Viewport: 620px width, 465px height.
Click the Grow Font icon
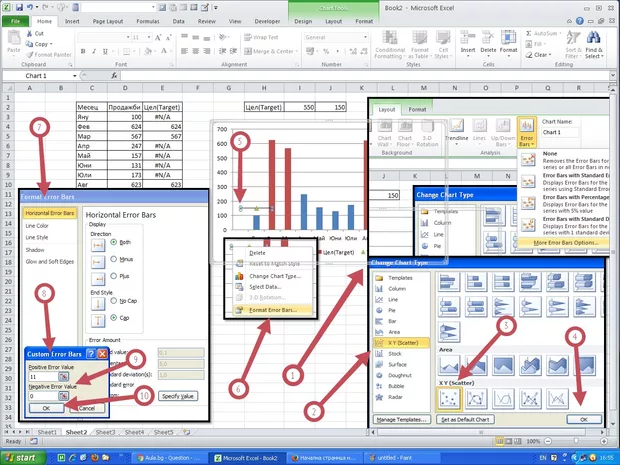(x=158, y=38)
